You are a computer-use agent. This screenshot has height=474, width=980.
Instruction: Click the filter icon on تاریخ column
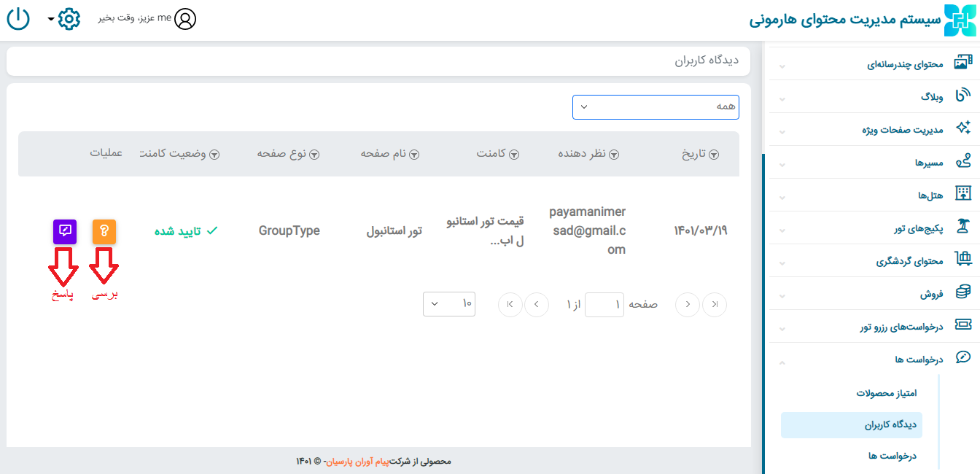714,155
